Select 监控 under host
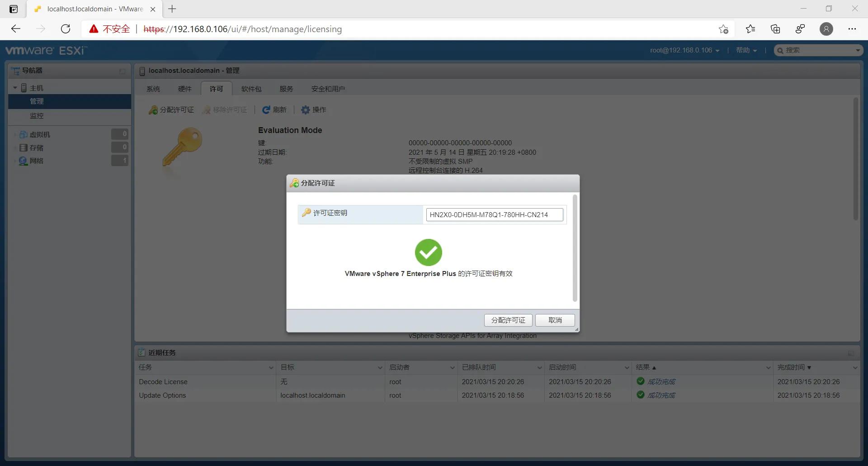 tap(37, 115)
